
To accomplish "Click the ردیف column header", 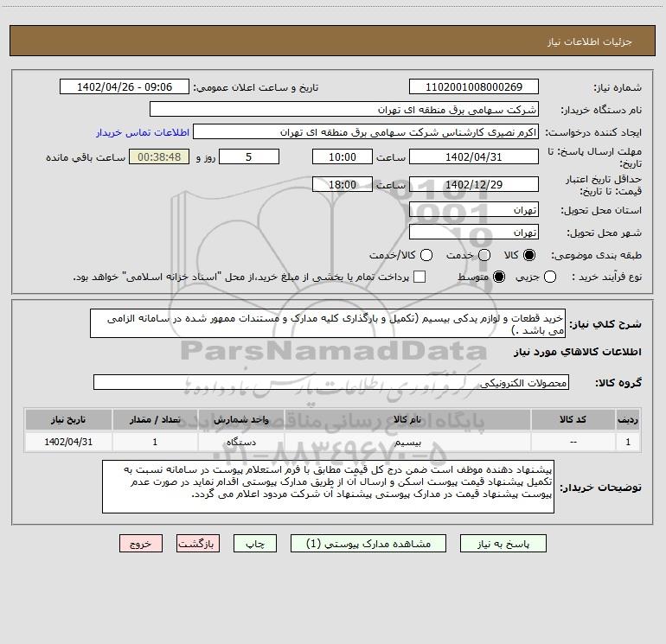I will tap(628, 419).
